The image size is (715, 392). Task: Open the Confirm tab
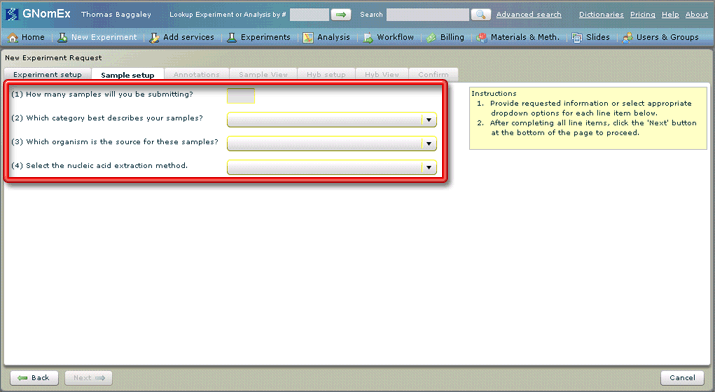tap(433, 74)
